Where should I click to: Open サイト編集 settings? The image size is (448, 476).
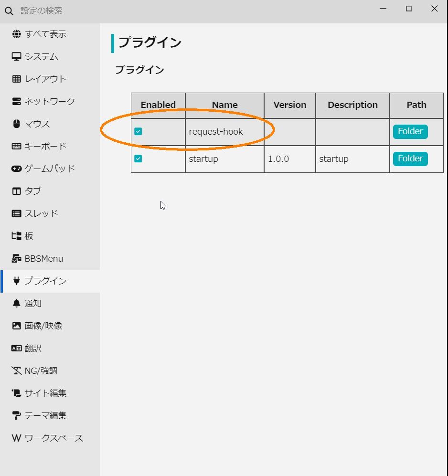50,393
